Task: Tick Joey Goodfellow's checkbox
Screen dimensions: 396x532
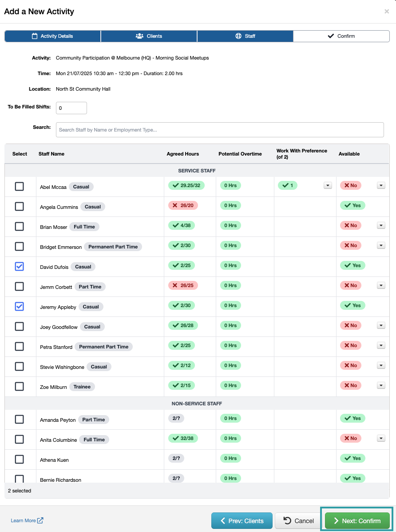Action: pyautogui.click(x=20, y=326)
